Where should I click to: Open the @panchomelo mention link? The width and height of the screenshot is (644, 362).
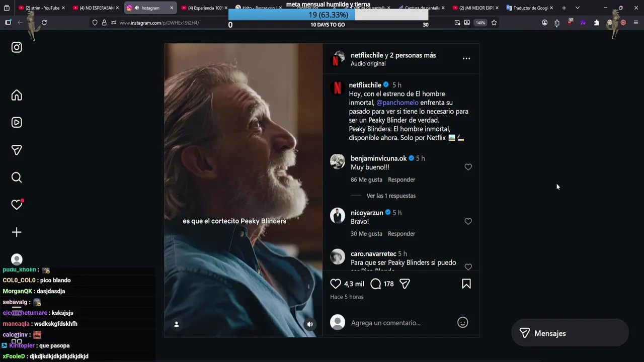(x=397, y=103)
